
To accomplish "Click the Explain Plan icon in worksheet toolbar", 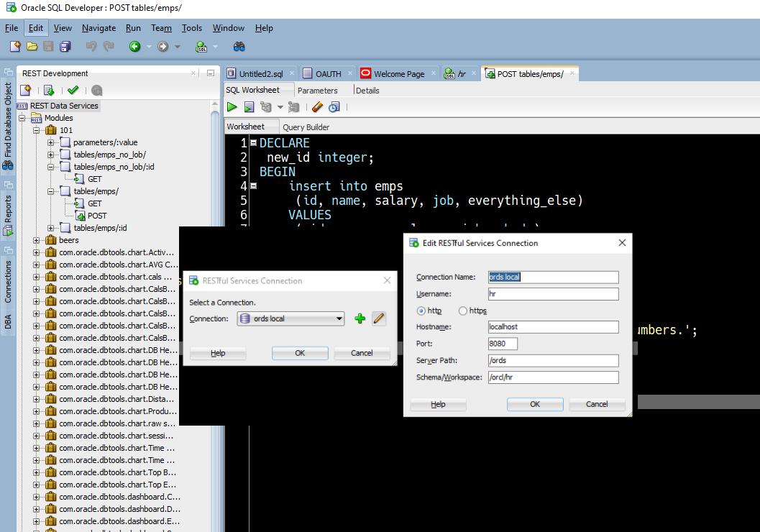I will click(x=265, y=107).
